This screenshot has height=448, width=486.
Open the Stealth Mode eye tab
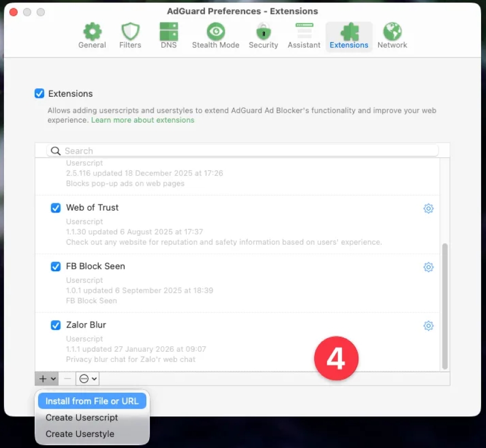tap(215, 36)
